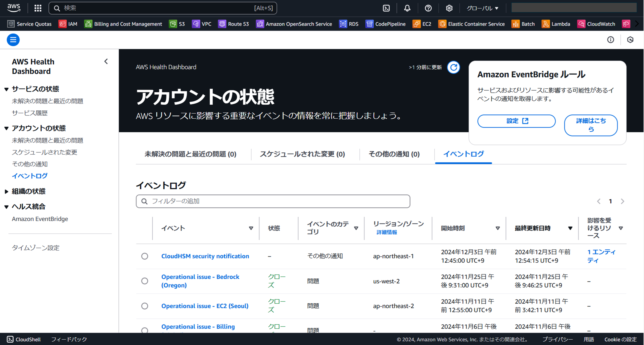Expand the 組織の状態 sidebar section
This screenshot has width=644, height=345.
coord(7,192)
